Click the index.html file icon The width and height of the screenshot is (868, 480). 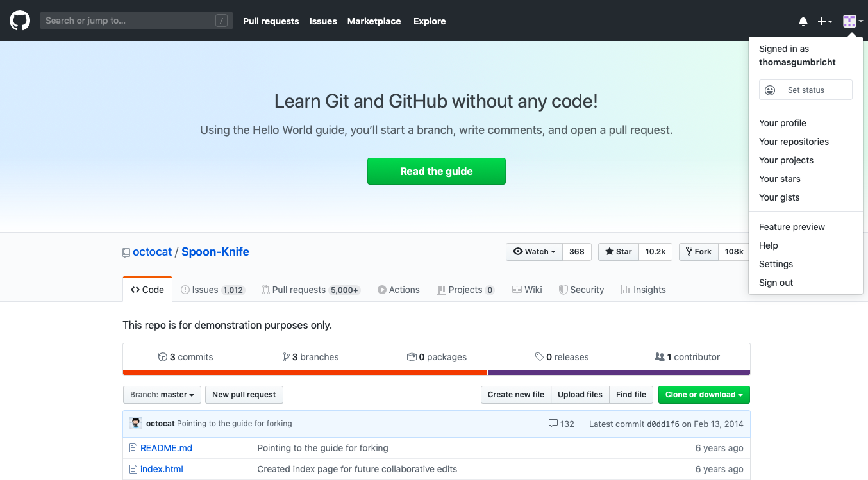tap(133, 469)
